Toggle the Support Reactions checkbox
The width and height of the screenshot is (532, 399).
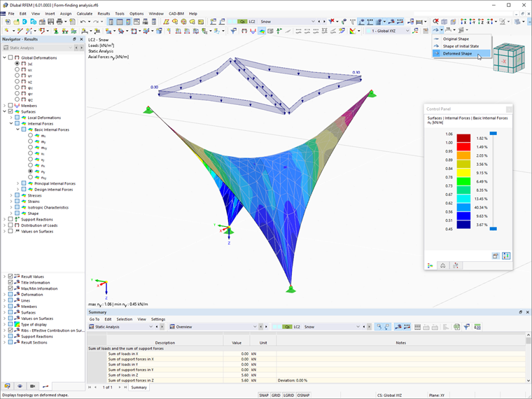point(10,219)
